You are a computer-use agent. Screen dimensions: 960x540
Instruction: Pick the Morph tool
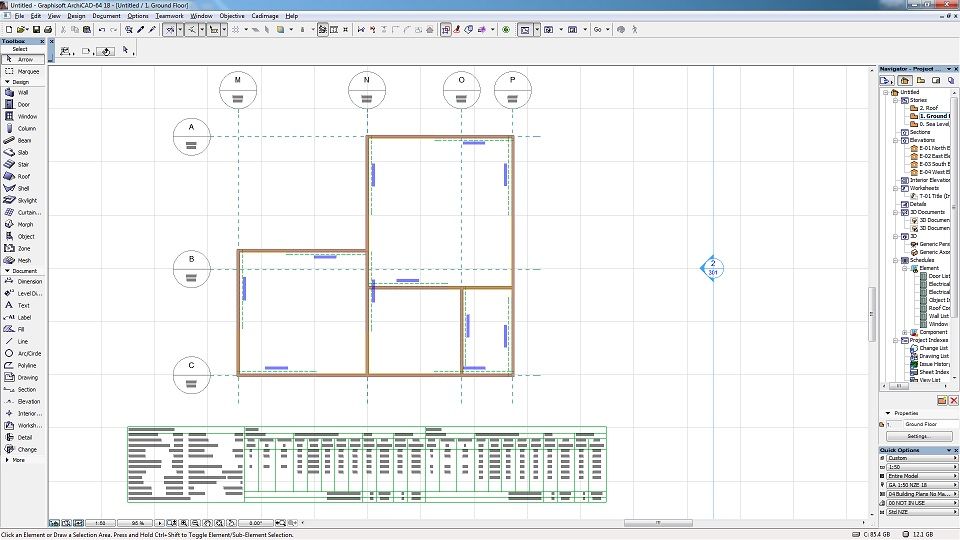click(24, 224)
